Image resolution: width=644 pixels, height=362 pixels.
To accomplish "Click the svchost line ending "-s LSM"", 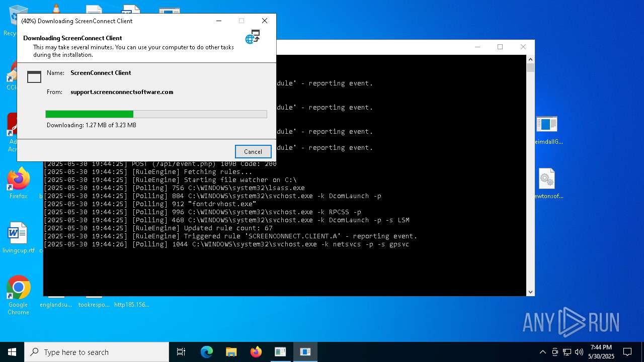I will 226,220.
